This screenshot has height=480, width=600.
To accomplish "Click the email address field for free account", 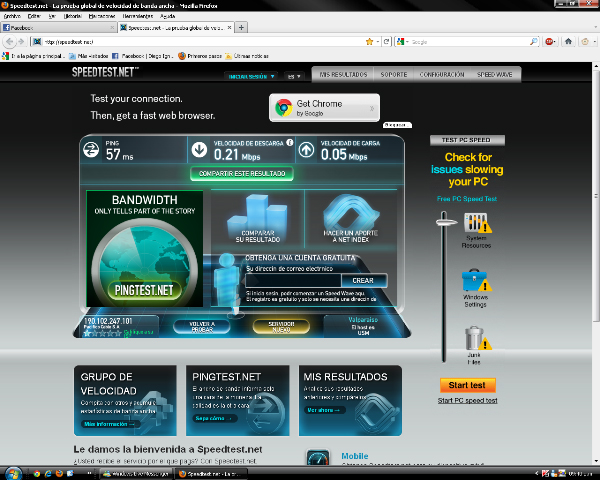I will [293, 281].
